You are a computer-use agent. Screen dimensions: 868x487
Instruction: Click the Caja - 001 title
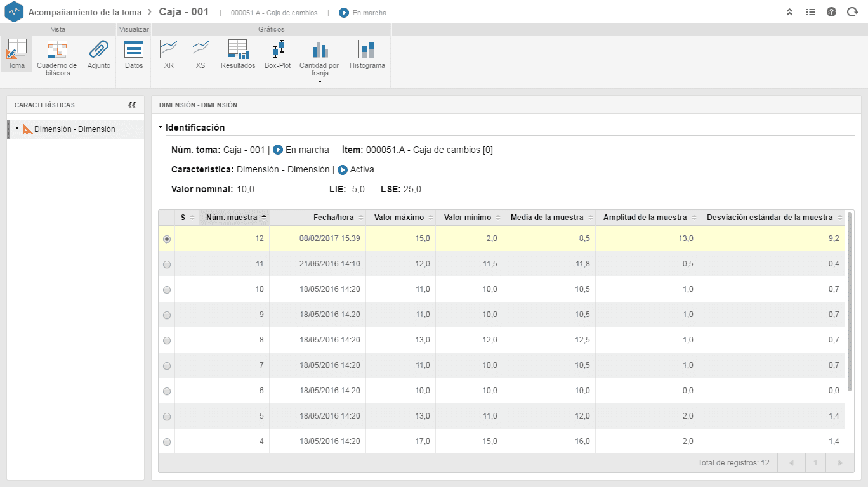coord(183,12)
